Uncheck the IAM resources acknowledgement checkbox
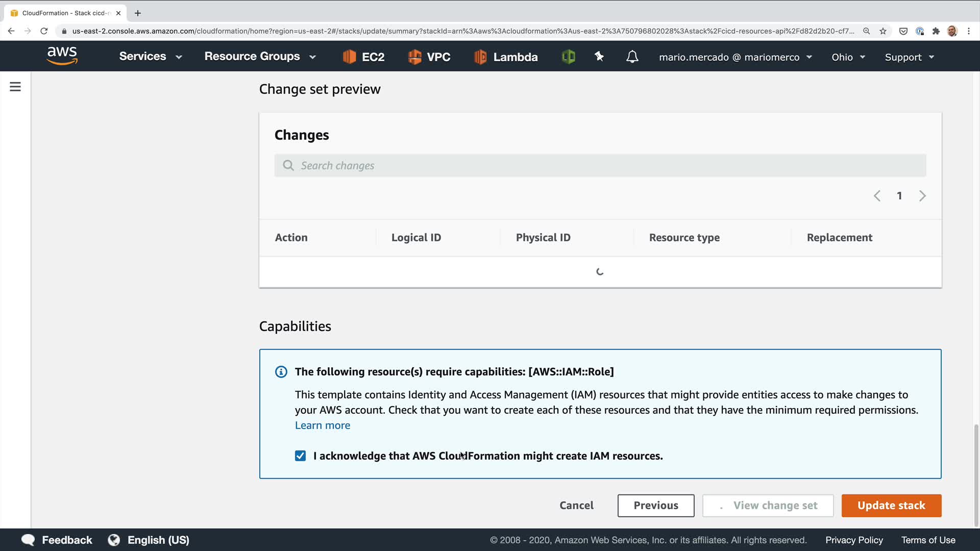Image resolution: width=980 pixels, height=551 pixels. pyautogui.click(x=300, y=456)
